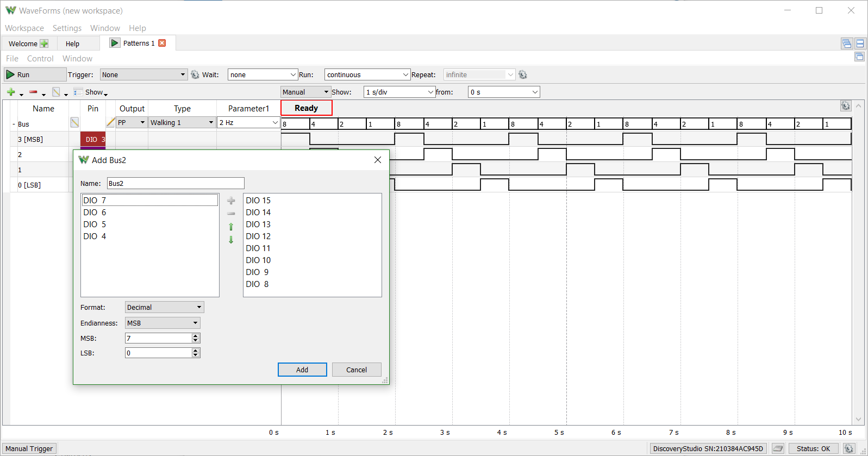Click the remove-pin minus icon in Add Bus2
This screenshot has width=868, height=456.
[231, 214]
